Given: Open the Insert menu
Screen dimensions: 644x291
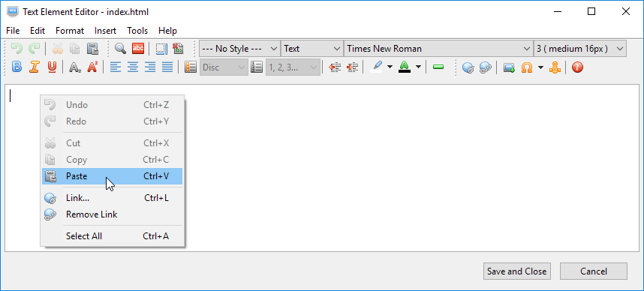Looking at the screenshot, I should click(106, 31).
